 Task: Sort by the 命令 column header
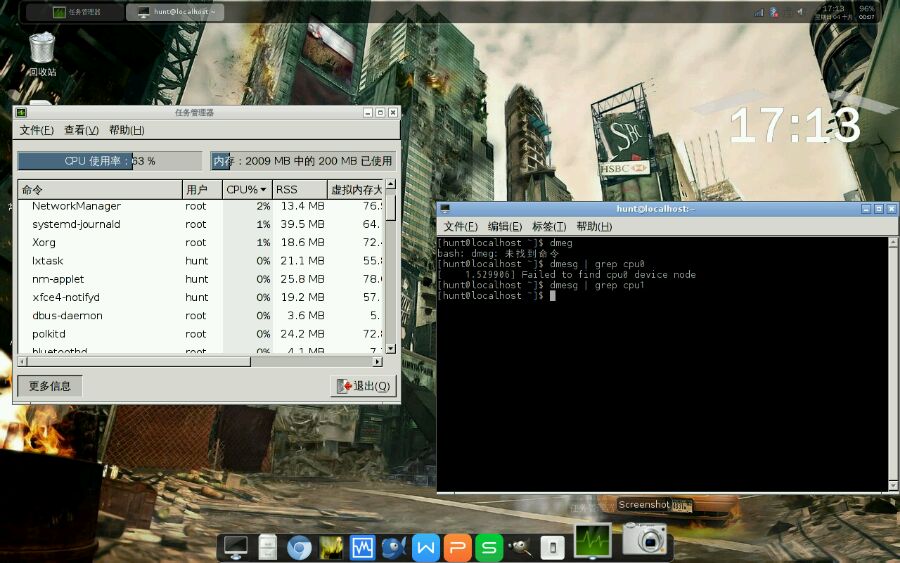tap(100, 189)
